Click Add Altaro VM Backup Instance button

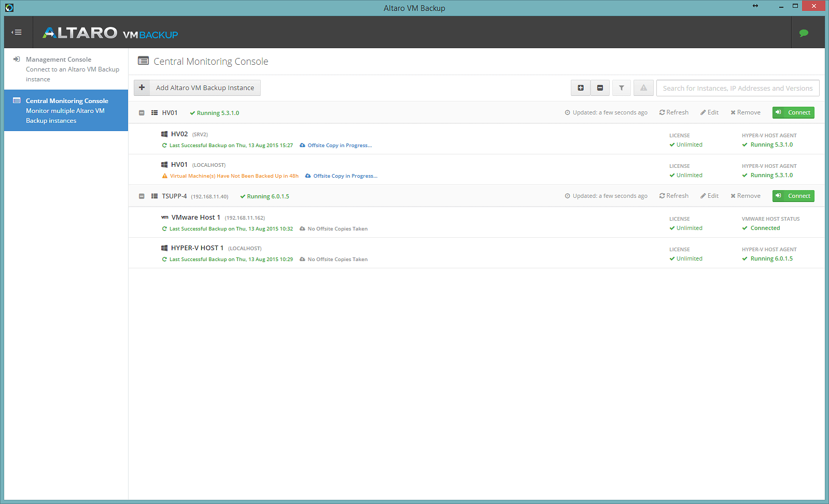(197, 88)
